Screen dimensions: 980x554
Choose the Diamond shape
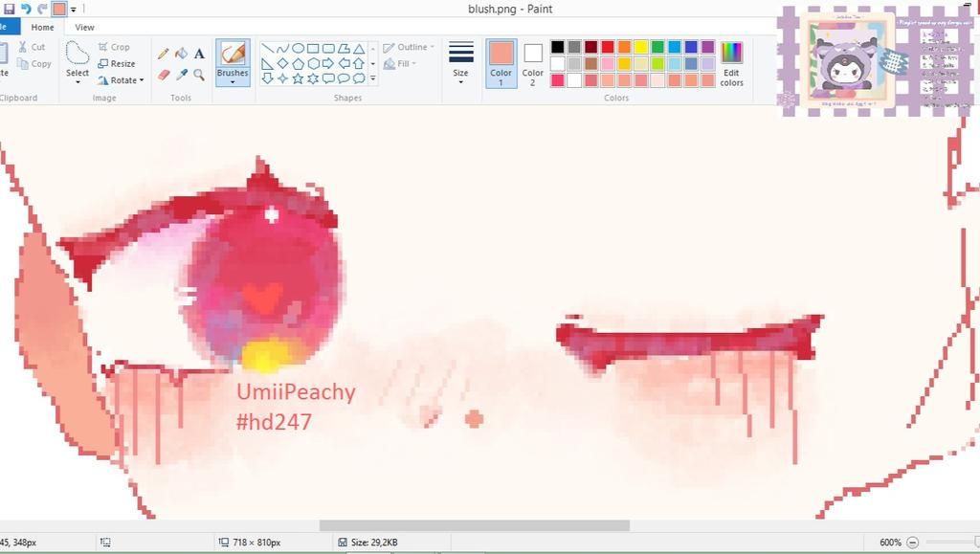click(x=282, y=63)
